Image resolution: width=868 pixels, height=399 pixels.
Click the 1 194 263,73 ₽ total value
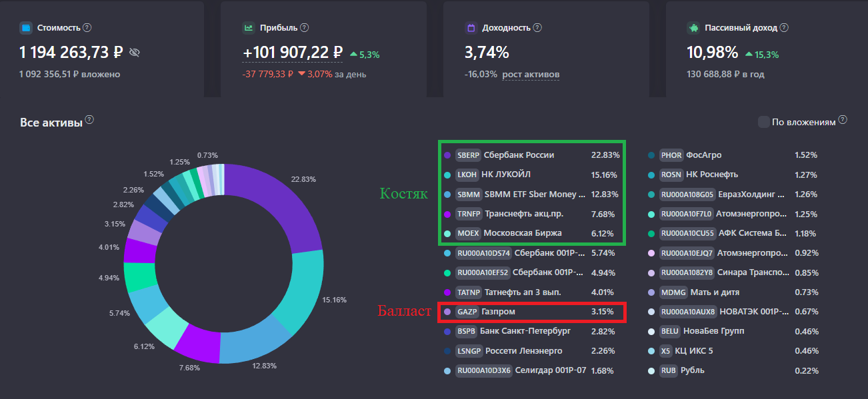[x=71, y=53]
